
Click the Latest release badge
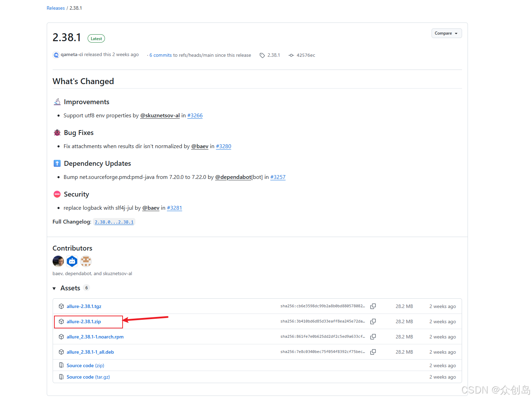click(96, 39)
